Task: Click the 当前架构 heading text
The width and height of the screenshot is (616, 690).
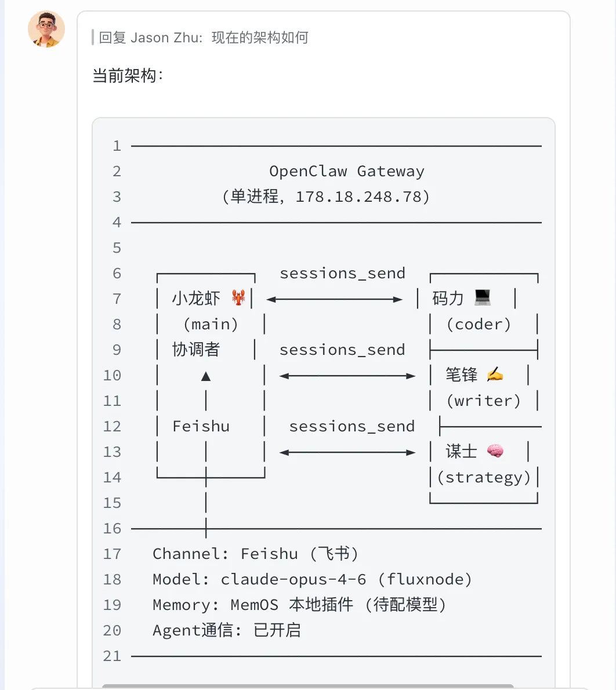Action: click(128, 76)
